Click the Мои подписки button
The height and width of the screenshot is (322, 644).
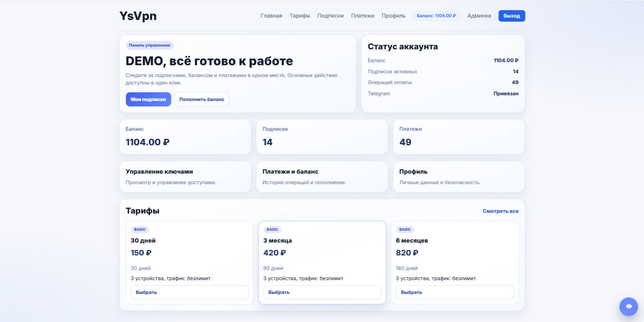[x=148, y=99]
